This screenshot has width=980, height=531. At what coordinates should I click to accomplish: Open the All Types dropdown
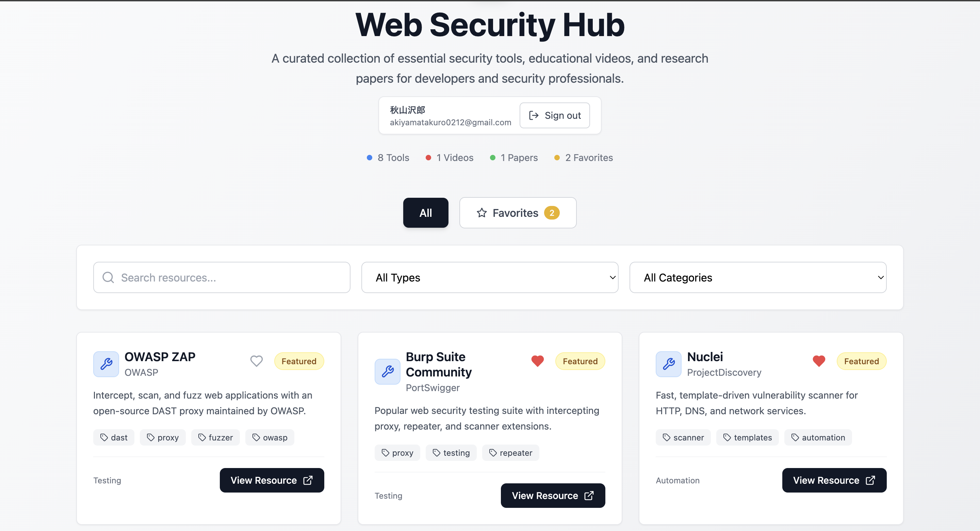point(489,277)
